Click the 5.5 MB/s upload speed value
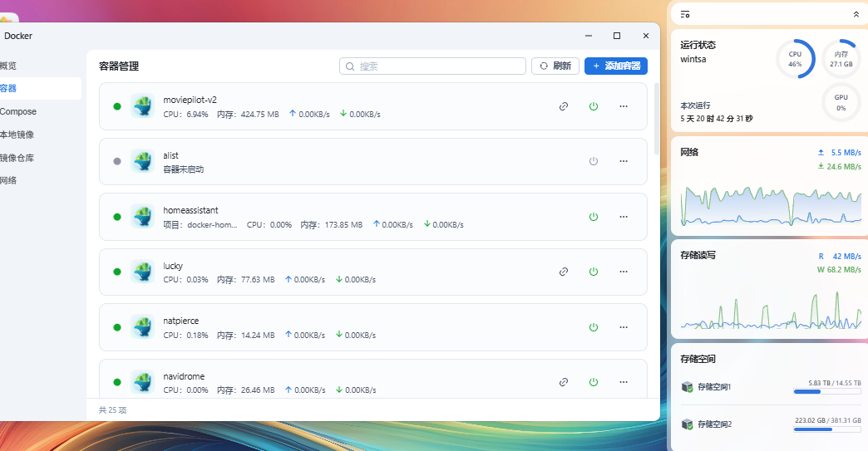This screenshot has width=868, height=451. point(846,153)
